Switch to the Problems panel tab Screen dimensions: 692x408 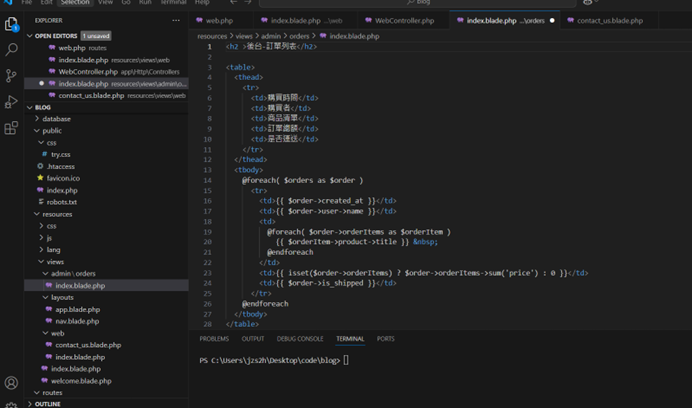tap(214, 339)
